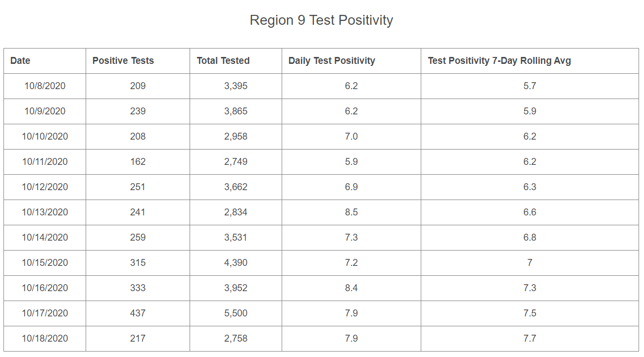This screenshot has height=357, width=644.
Task: Click positive tests value 333
Action: (138, 288)
